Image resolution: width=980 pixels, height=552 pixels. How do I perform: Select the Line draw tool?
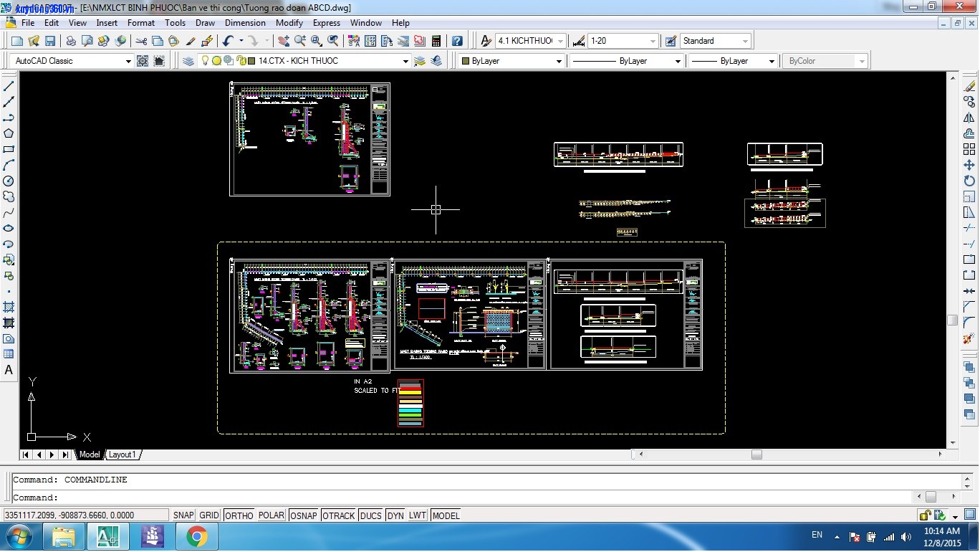pos(9,86)
